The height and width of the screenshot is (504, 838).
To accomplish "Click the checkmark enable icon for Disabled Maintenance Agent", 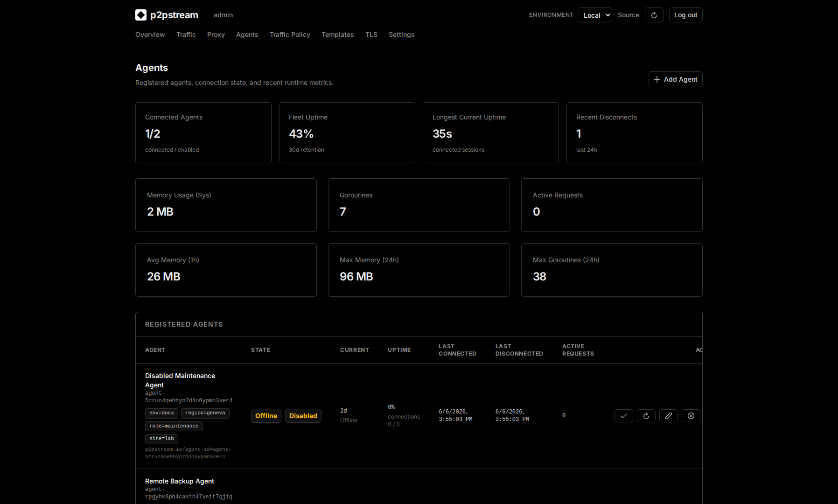I will (x=624, y=416).
